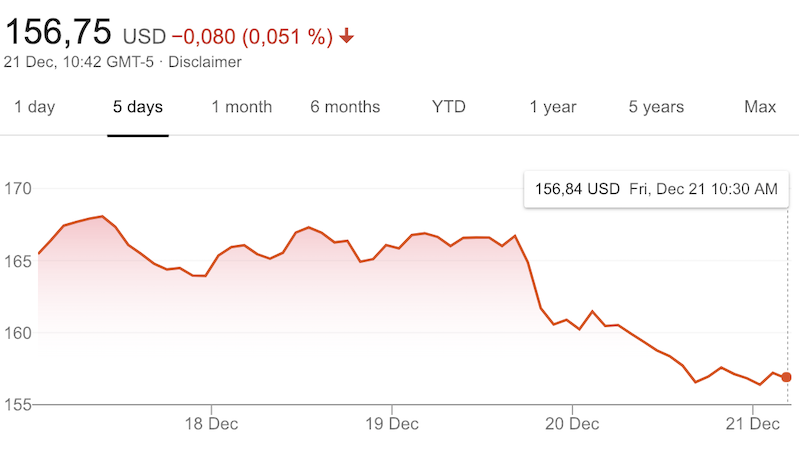Click the orange data point dot
Viewport: 799px width, 450px height.
tap(787, 377)
